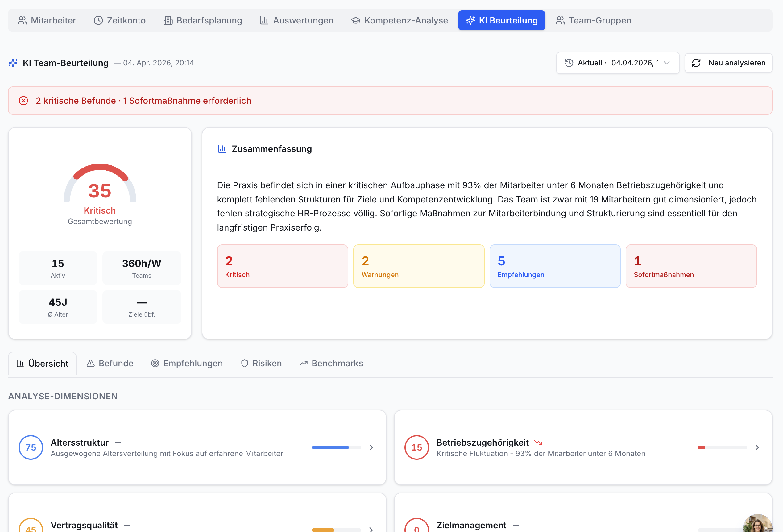Click the sparkle icon beside KI Team-Beurteilung heading

coord(13,63)
